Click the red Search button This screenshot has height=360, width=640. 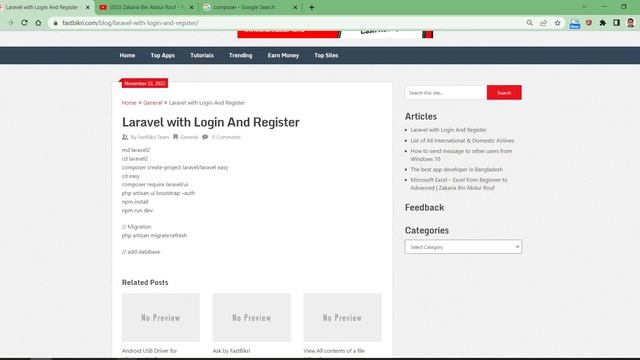tap(504, 93)
